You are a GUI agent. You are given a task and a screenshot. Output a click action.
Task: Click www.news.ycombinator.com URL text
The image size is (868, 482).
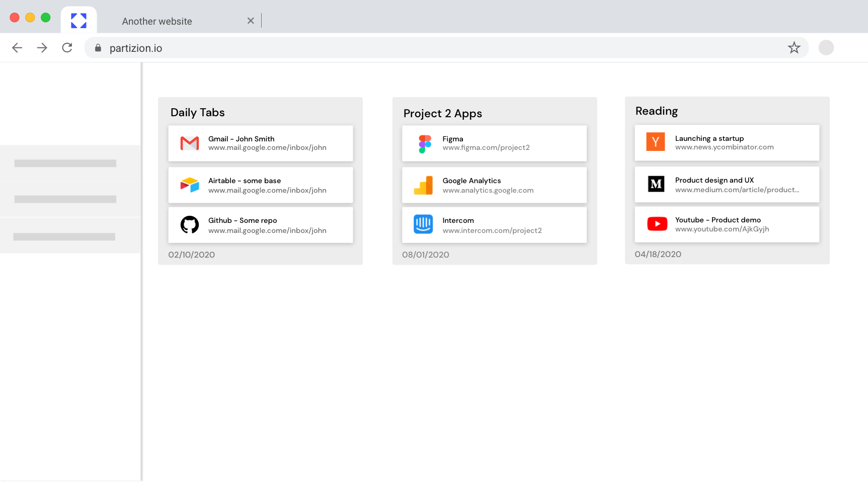(x=725, y=147)
